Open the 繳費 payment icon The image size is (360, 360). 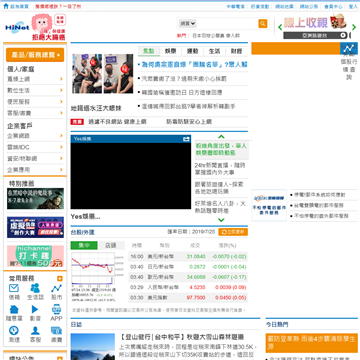pos(56,331)
